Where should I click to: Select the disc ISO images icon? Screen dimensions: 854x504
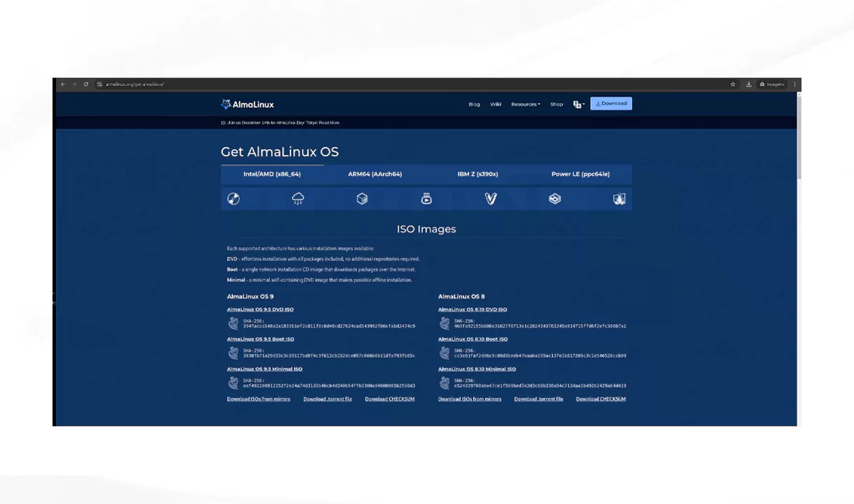234,199
